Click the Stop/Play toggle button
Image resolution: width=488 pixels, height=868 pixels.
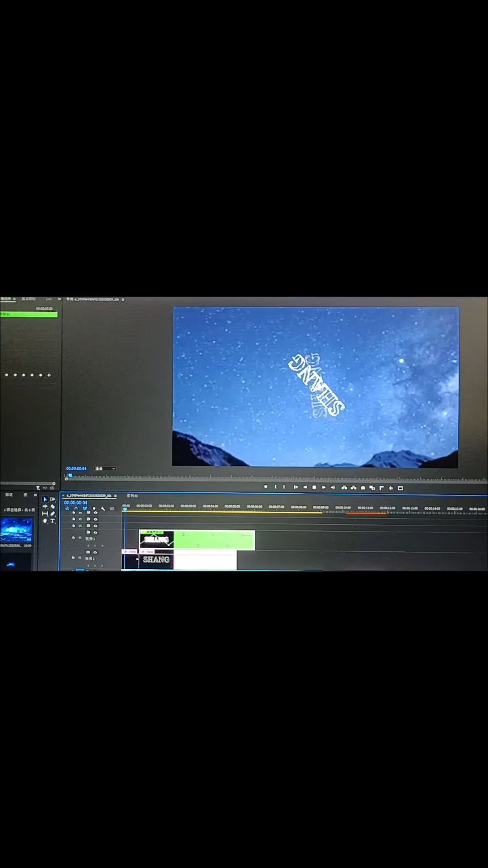click(x=314, y=487)
